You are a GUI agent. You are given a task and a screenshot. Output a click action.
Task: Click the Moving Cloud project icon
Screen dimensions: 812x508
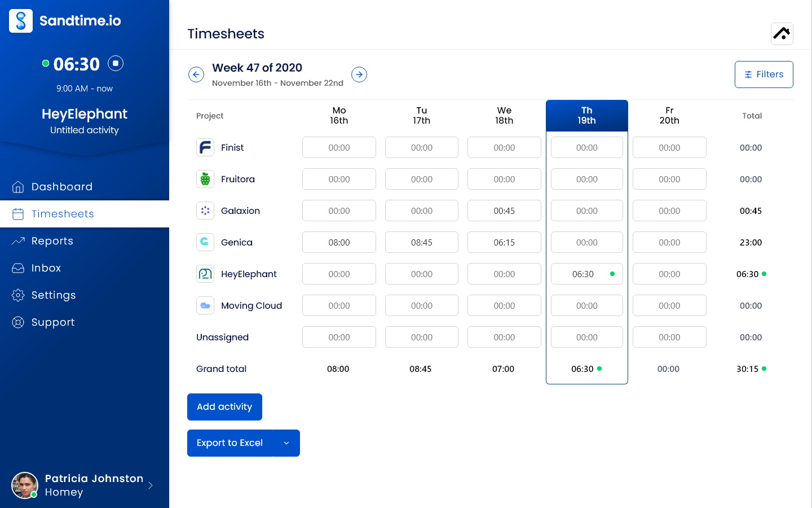(x=205, y=305)
